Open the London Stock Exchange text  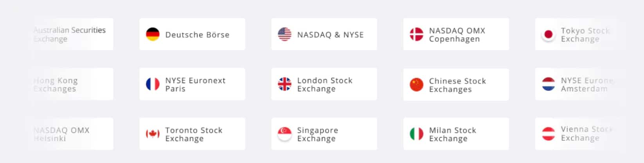pyautogui.click(x=325, y=85)
